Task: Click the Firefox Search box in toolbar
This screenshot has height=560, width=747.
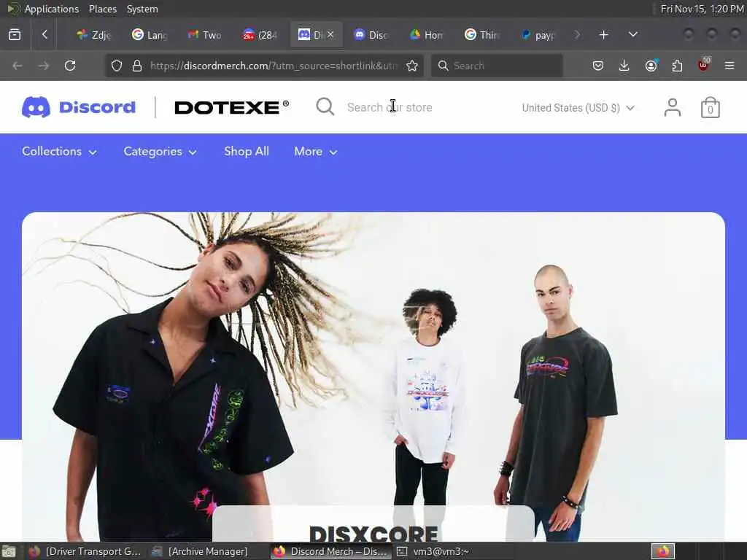Action: pos(497,66)
